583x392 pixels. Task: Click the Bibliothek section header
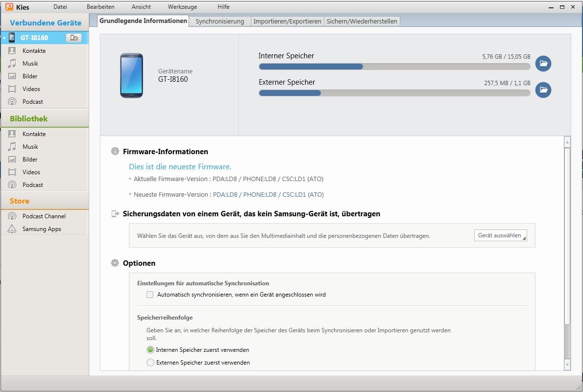[x=28, y=118]
